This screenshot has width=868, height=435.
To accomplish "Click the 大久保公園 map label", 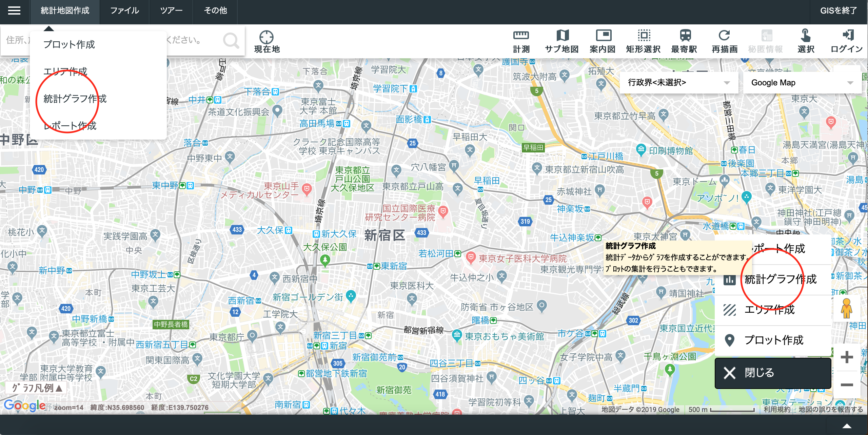I will point(325,247).
